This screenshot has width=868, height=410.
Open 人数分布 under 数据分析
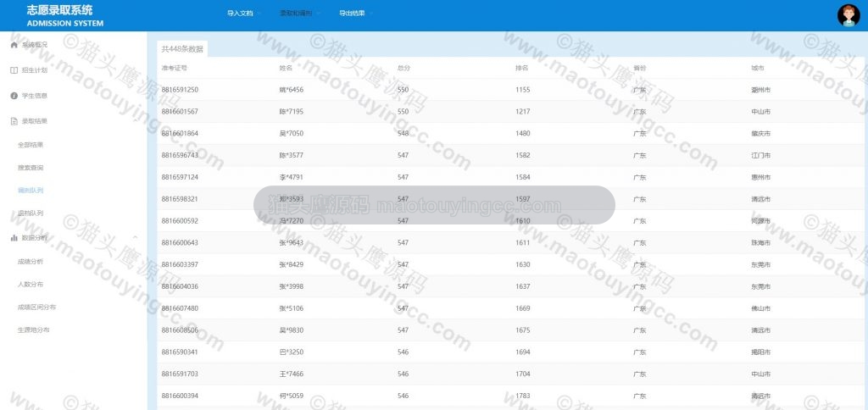pos(31,285)
